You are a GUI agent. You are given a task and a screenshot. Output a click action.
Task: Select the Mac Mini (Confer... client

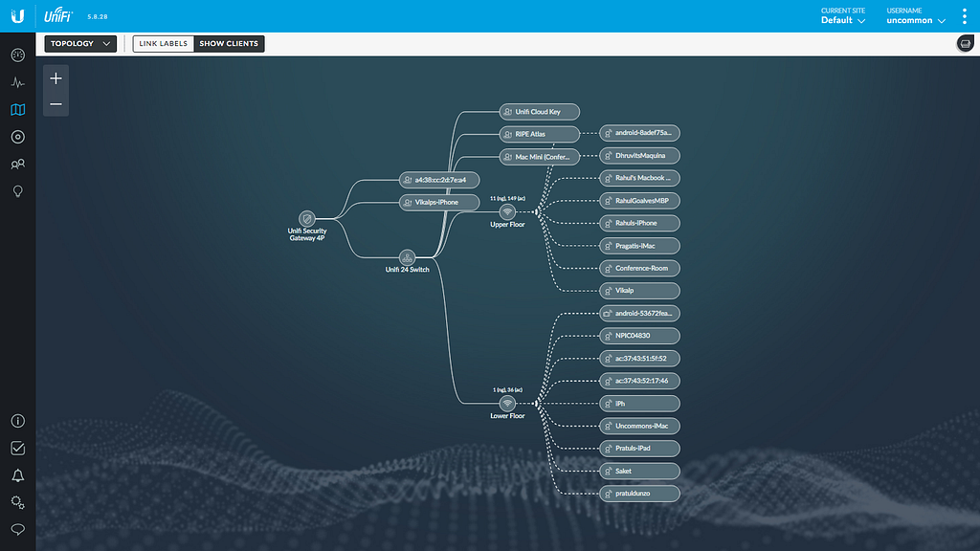pos(540,157)
